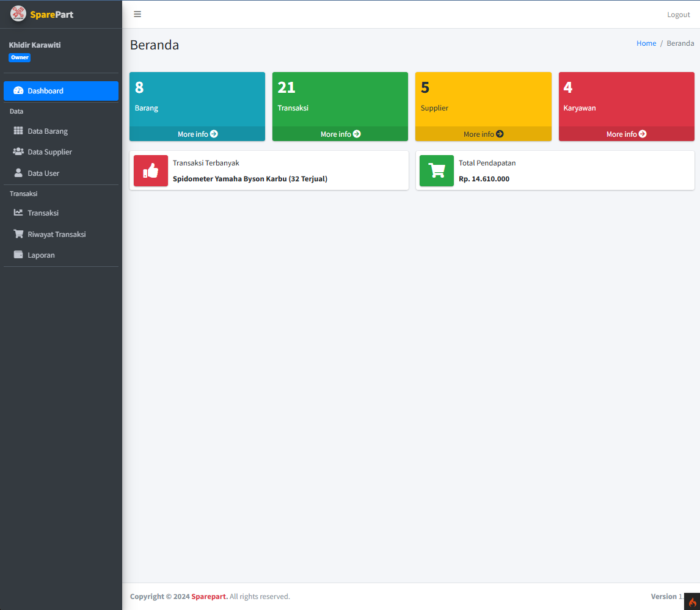
Task: Click the green cart icon on Total Pendapatan
Action: point(436,171)
